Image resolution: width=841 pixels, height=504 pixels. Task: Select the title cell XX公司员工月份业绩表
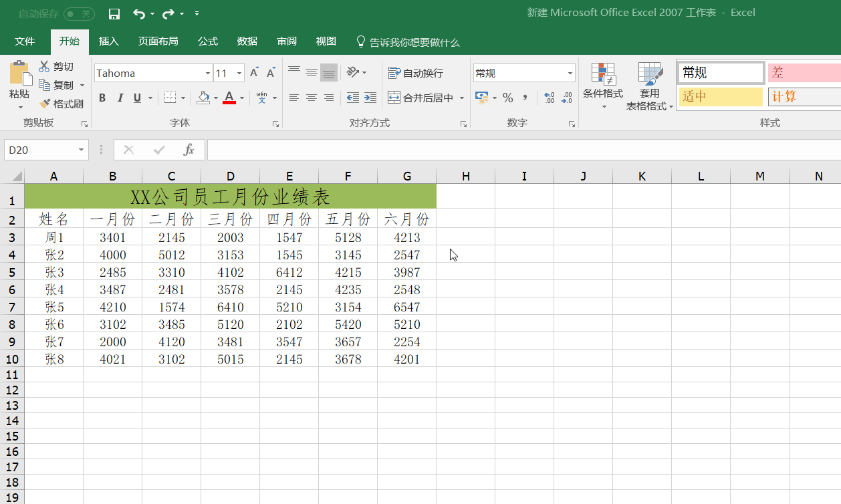coord(230,197)
